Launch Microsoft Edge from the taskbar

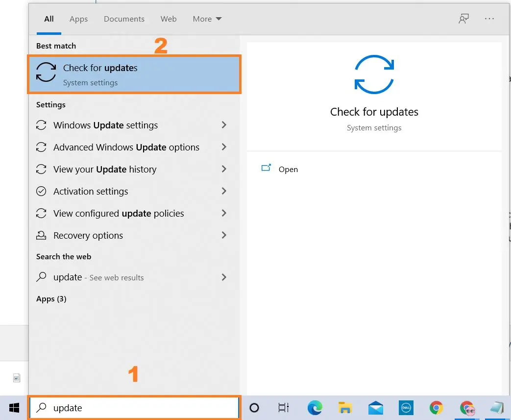click(x=315, y=408)
